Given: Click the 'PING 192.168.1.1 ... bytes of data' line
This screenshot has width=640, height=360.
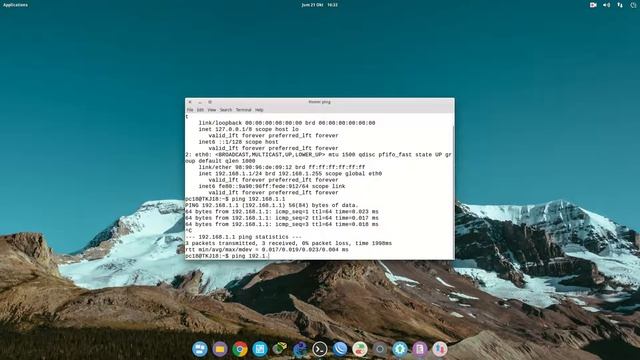Looking at the screenshot, I should [272, 205].
